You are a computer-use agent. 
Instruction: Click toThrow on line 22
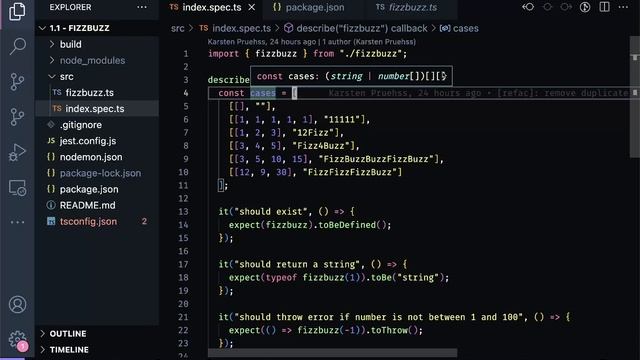pos(389,330)
